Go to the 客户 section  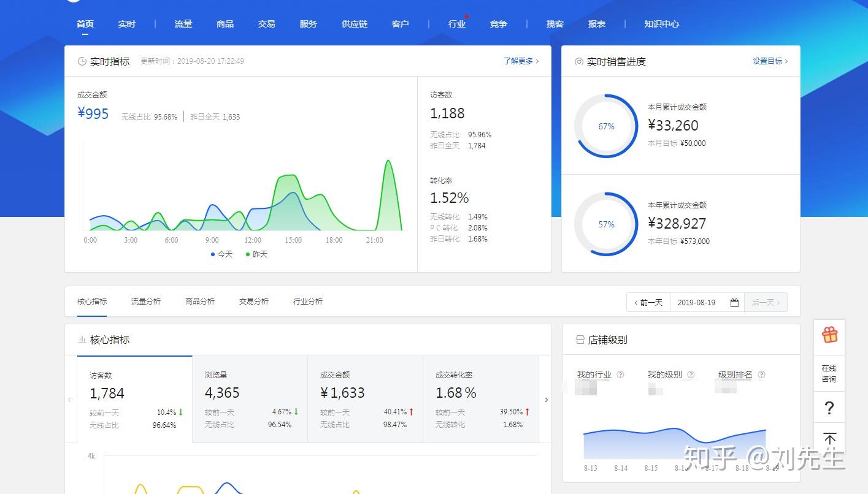(x=400, y=24)
